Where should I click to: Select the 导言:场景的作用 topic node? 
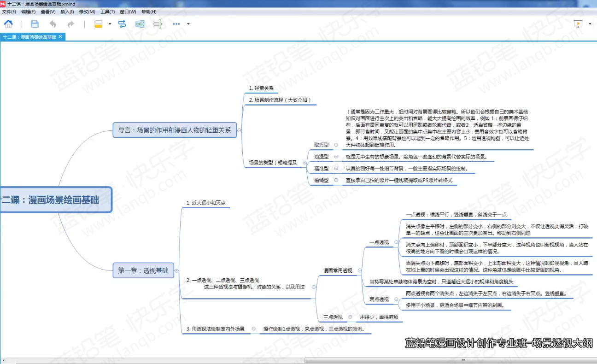coord(174,130)
